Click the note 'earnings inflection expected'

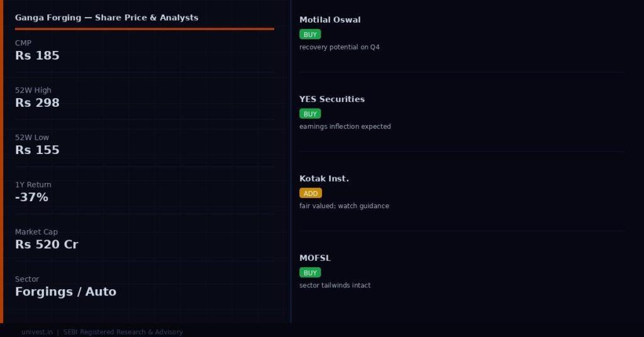345,126
